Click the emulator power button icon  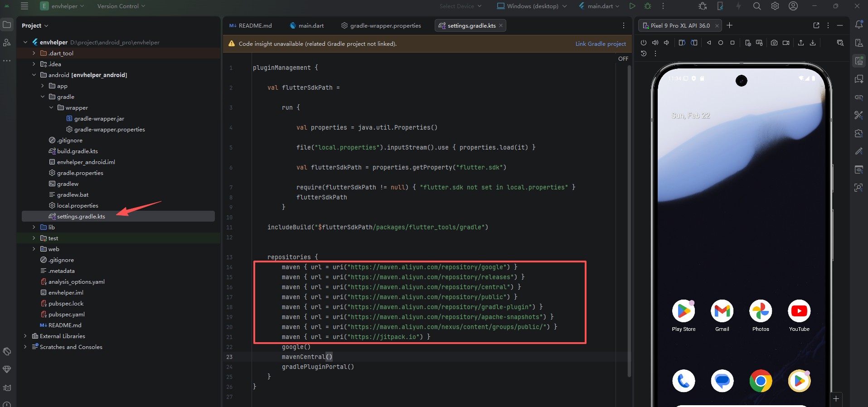point(643,43)
